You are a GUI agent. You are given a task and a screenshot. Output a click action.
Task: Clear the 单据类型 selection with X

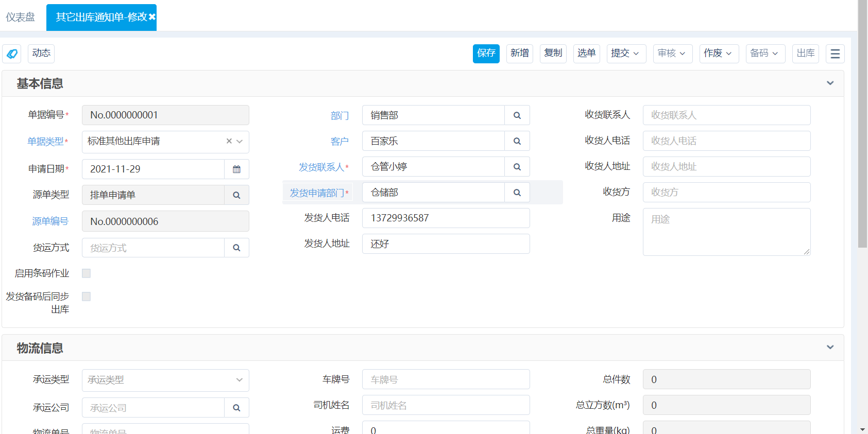click(229, 141)
